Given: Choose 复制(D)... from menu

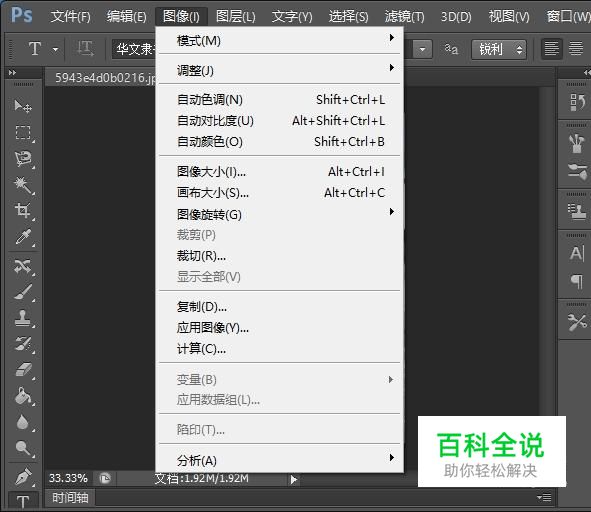Looking at the screenshot, I should (279, 307).
